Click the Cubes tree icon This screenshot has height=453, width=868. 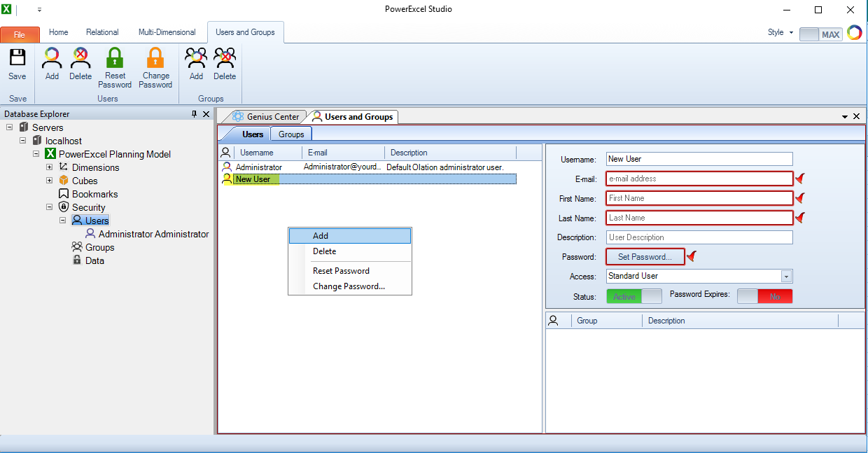(x=64, y=181)
